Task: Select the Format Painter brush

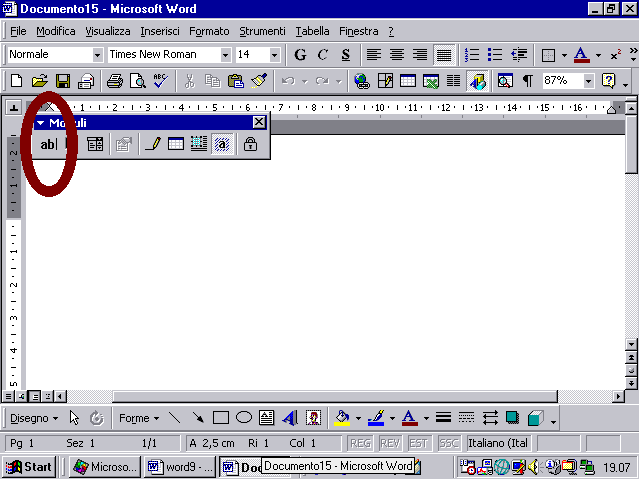Action: pyautogui.click(x=259, y=81)
